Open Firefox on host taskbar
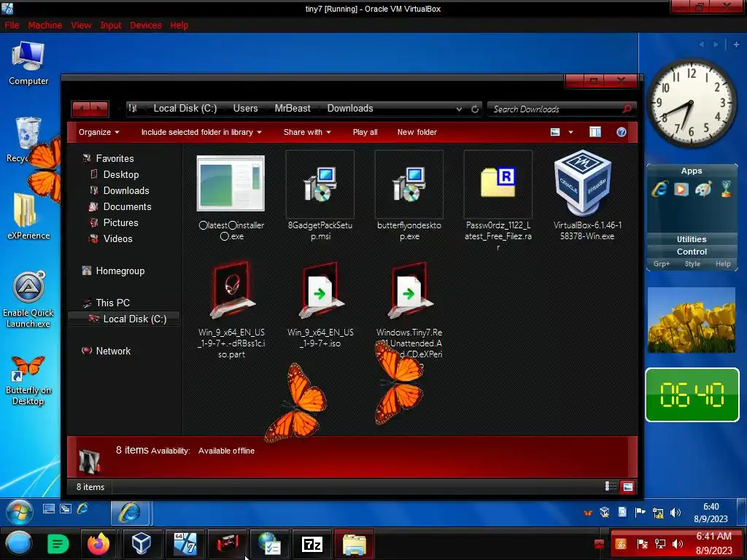 tap(98, 544)
